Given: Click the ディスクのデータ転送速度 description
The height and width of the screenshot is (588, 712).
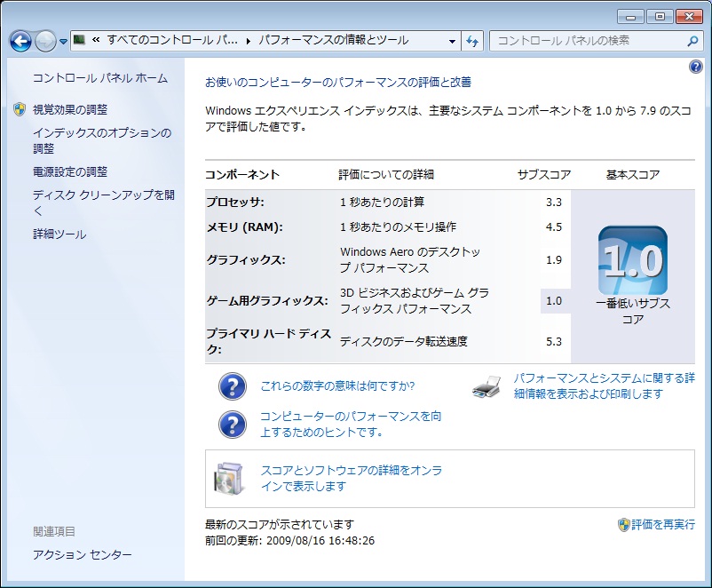Looking at the screenshot, I should (x=404, y=342).
